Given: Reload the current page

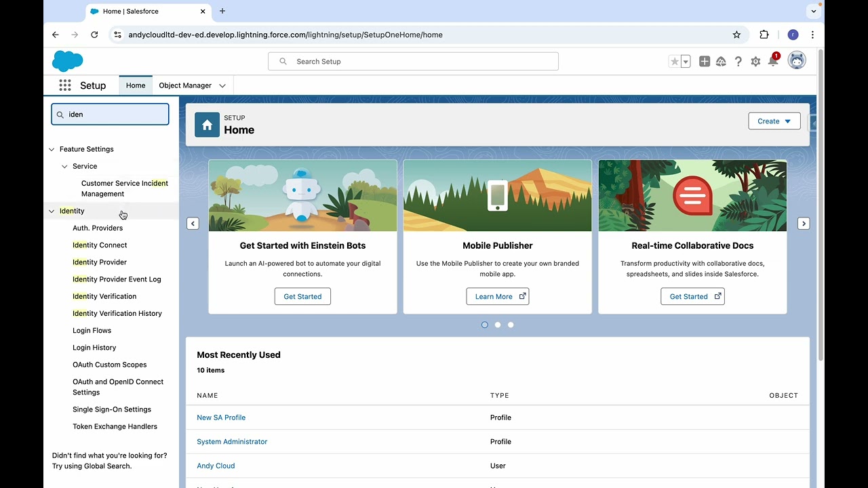Looking at the screenshot, I should (x=94, y=35).
